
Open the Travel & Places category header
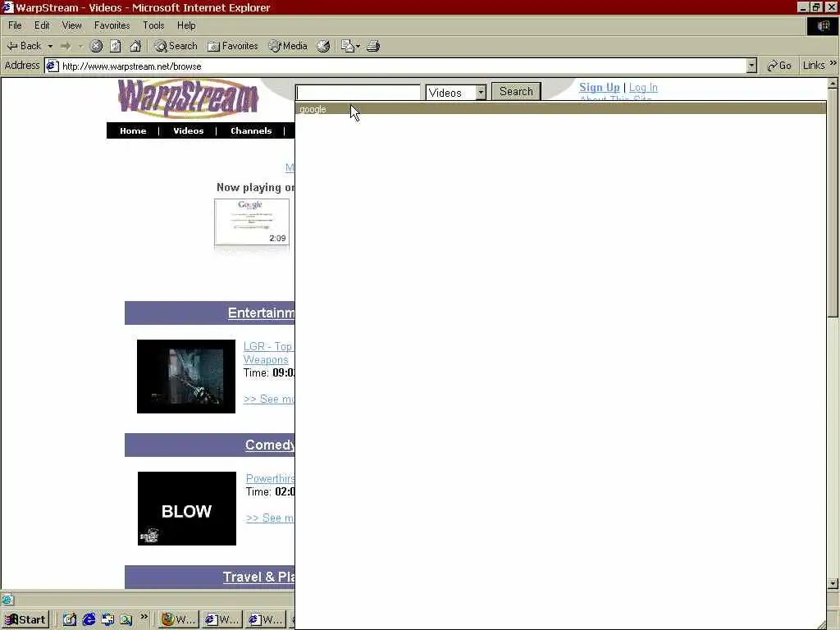(x=258, y=577)
